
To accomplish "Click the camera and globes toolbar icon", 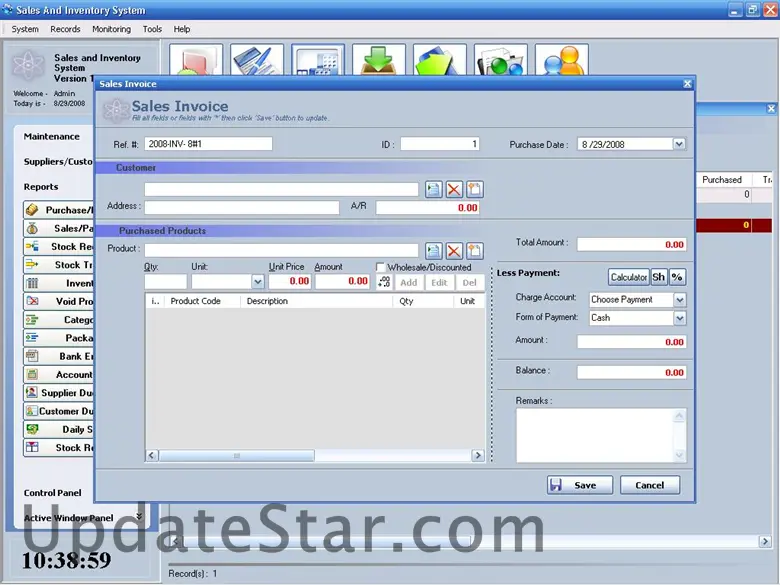I will pos(500,60).
